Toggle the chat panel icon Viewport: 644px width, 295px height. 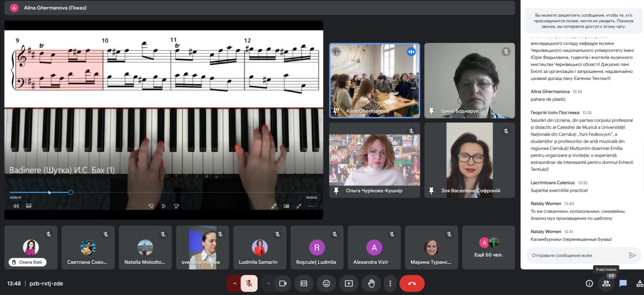click(623, 283)
